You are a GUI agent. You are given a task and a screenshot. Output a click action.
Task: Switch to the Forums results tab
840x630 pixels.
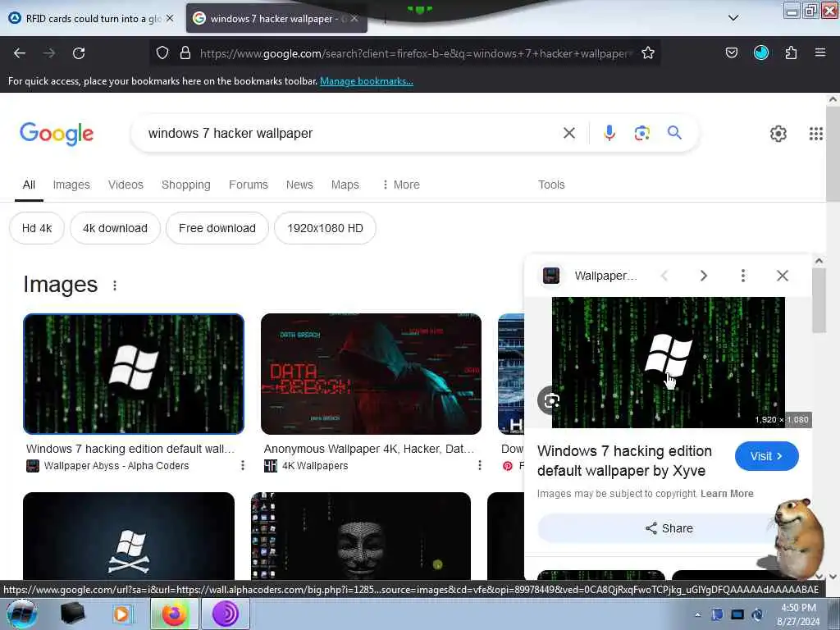pyautogui.click(x=248, y=185)
